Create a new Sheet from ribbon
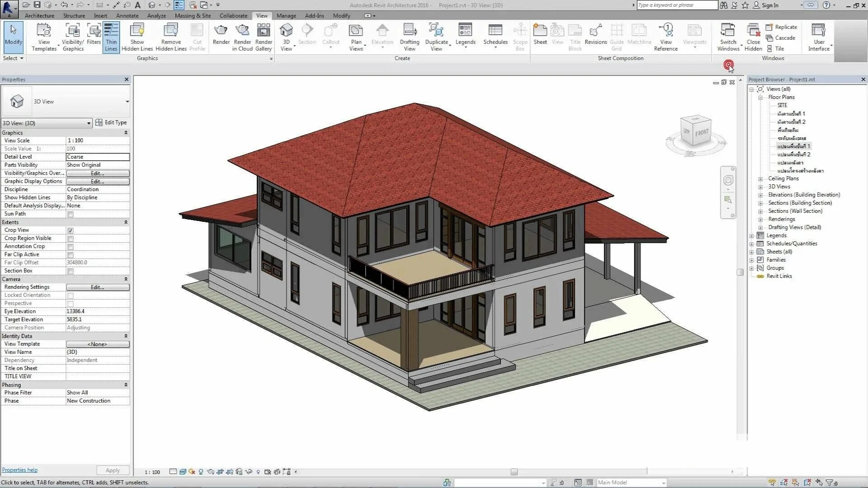868x488 pixels. (x=540, y=31)
